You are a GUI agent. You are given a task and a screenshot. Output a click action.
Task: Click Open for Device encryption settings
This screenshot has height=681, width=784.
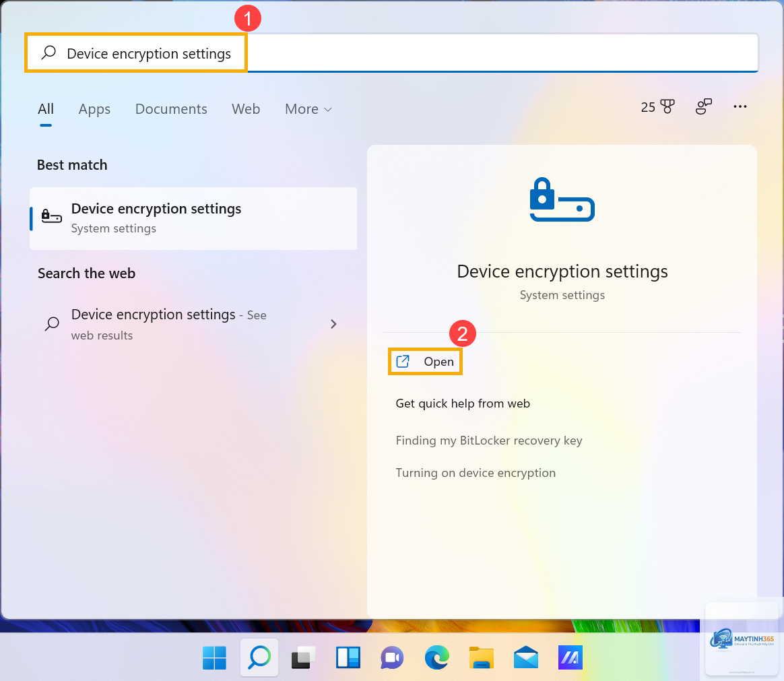click(425, 362)
